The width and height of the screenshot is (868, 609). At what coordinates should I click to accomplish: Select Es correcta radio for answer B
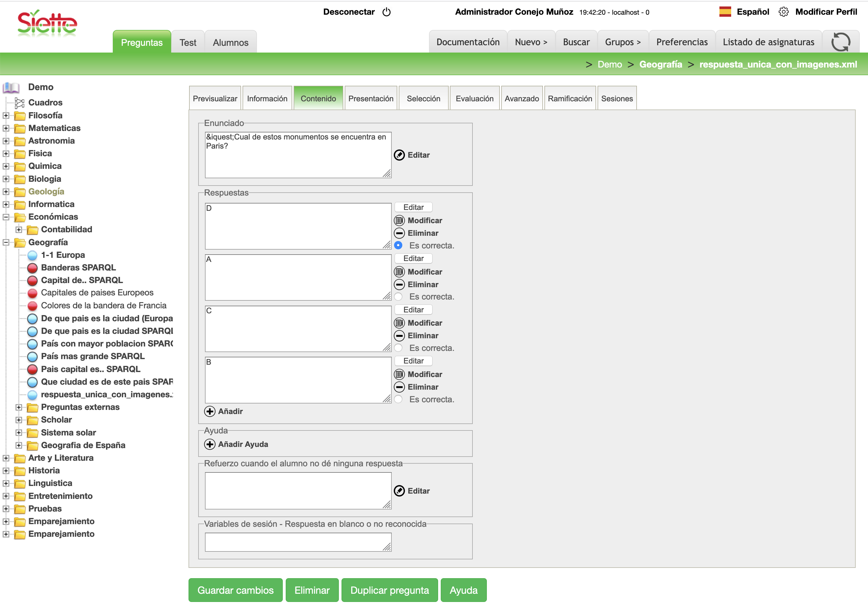pyautogui.click(x=398, y=399)
